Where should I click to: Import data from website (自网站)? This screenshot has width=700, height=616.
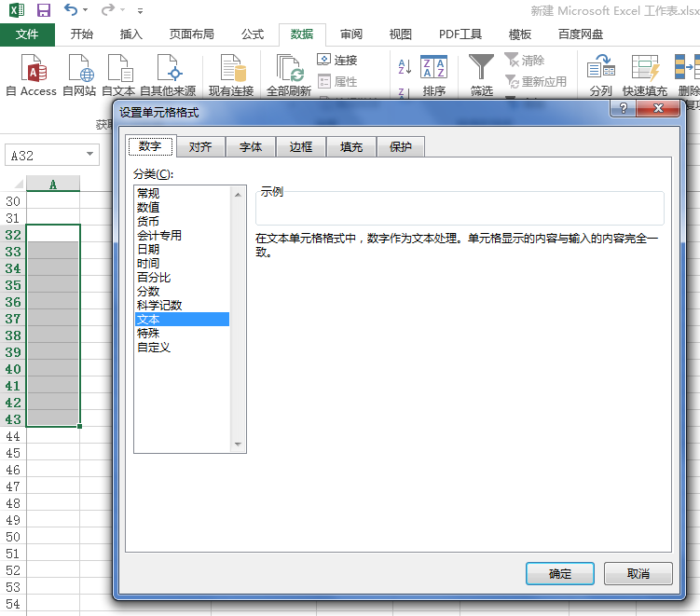point(79,75)
